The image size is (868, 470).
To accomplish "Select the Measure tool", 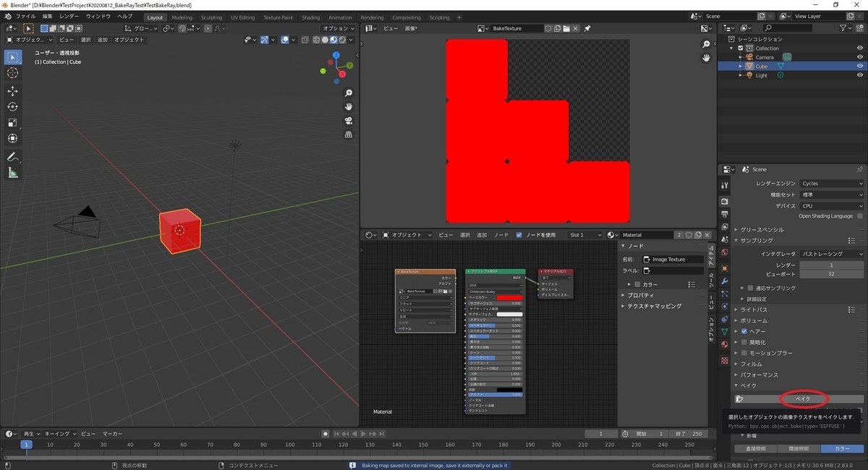I will tap(13, 173).
